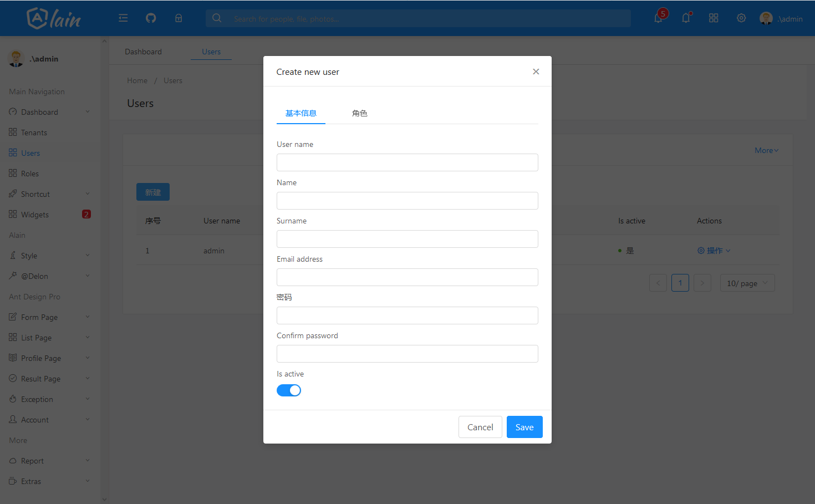The height and width of the screenshot is (504, 815).
Task: Open the settings gear icon in header
Action: (x=741, y=18)
